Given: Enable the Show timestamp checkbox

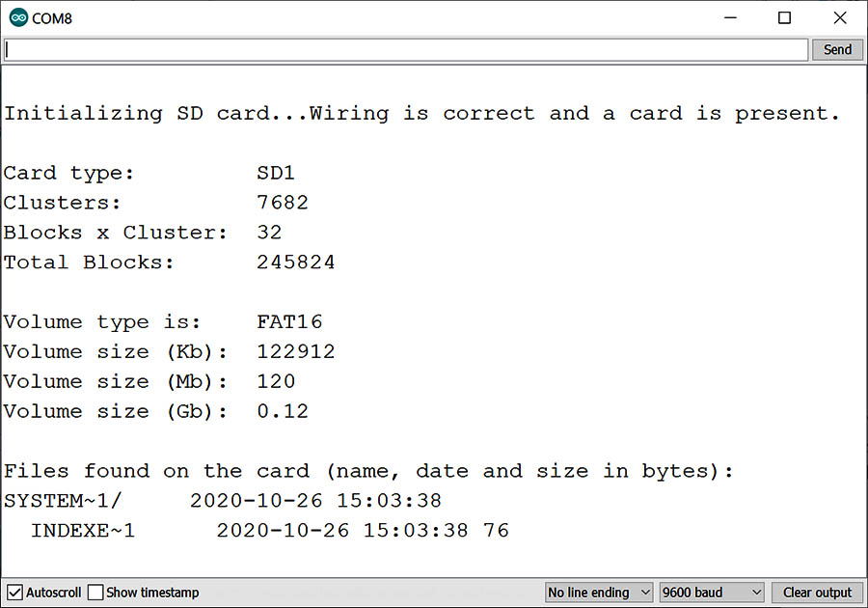Looking at the screenshot, I should [95, 592].
